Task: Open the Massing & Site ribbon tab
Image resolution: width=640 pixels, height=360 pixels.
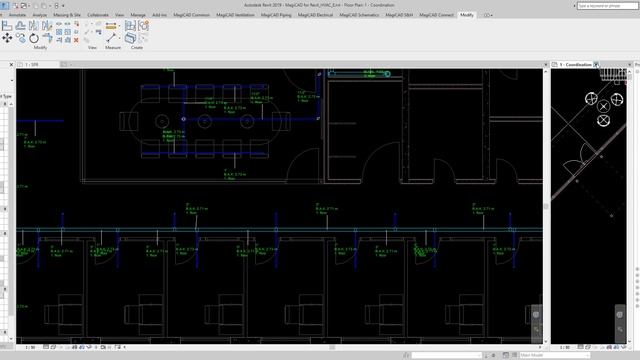Action: [67, 15]
